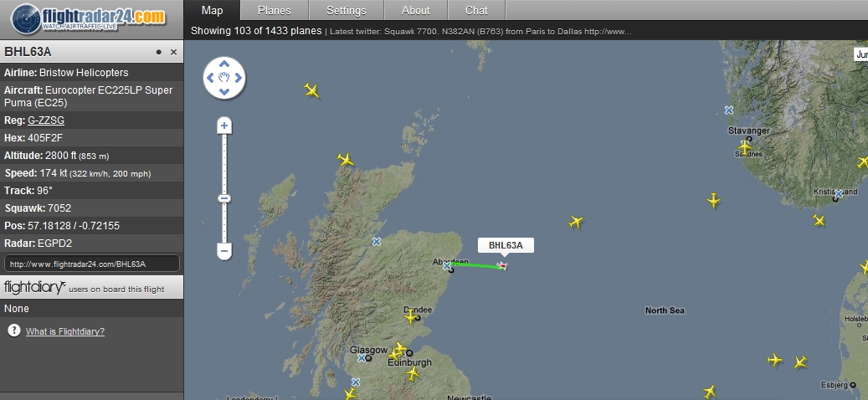Pan the map right with the arrow
The image size is (868, 400).
pyautogui.click(x=238, y=78)
